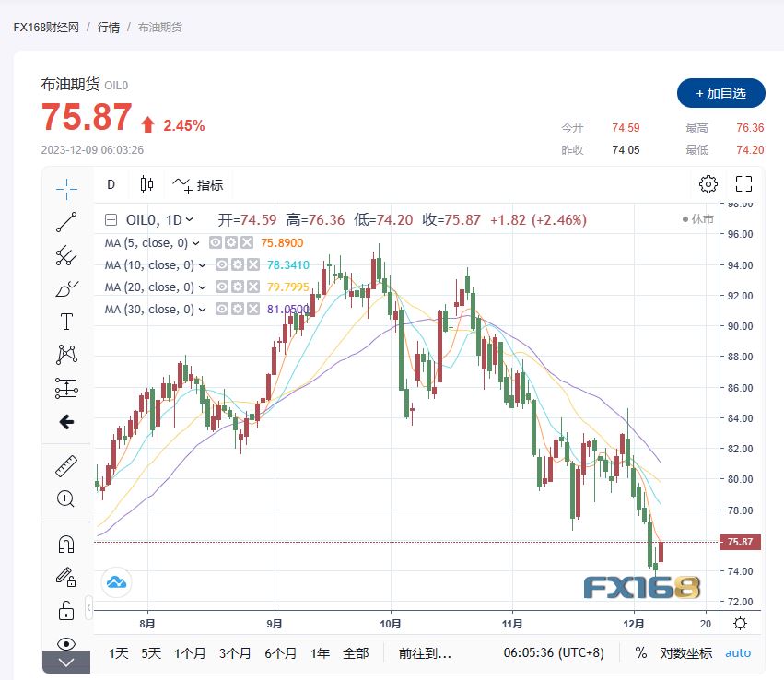The height and width of the screenshot is (680, 784).
Task: Switch time range to 3个月
Action: click(235, 652)
